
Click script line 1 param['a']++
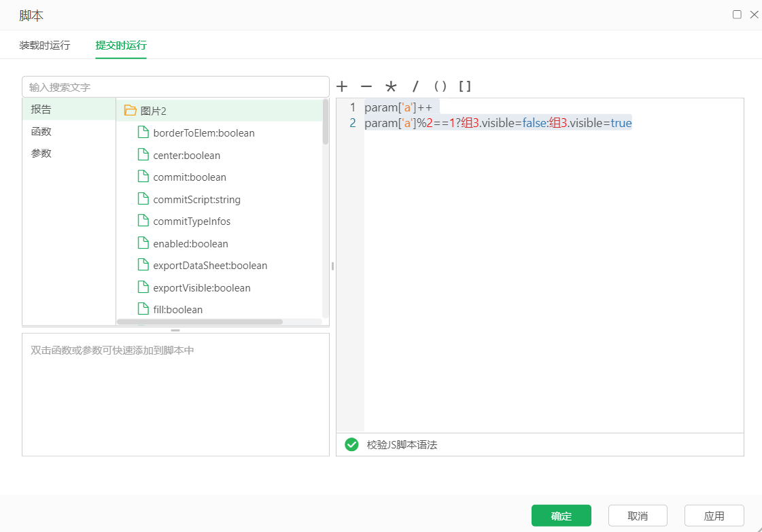point(398,107)
